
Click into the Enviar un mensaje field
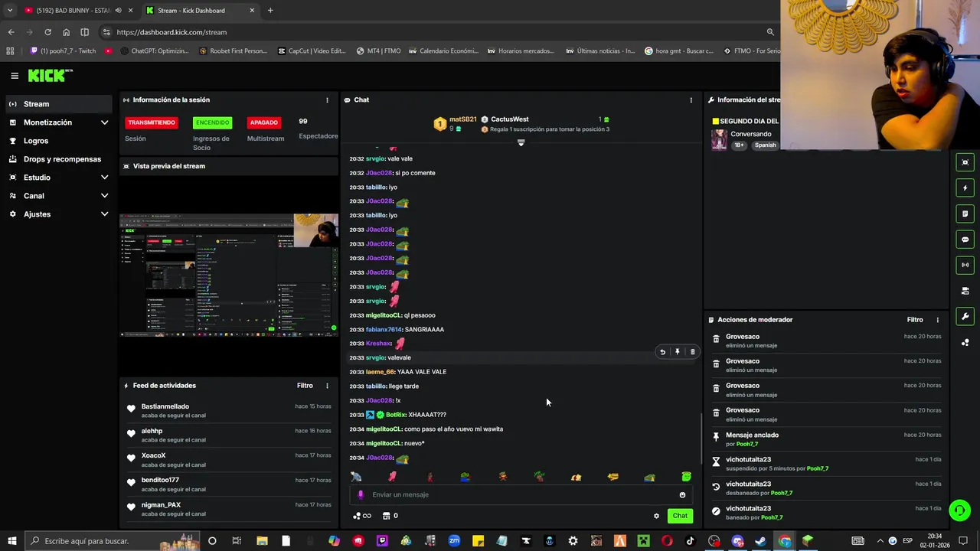click(x=521, y=494)
